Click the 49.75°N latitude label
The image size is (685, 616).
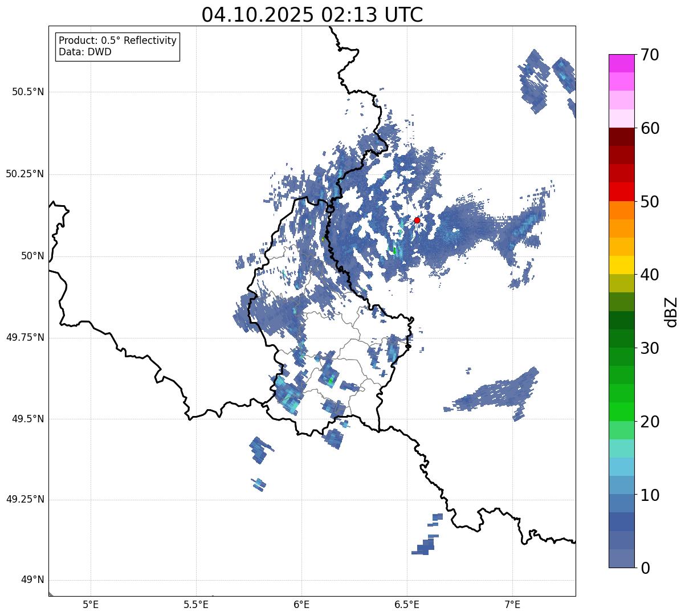pos(25,337)
